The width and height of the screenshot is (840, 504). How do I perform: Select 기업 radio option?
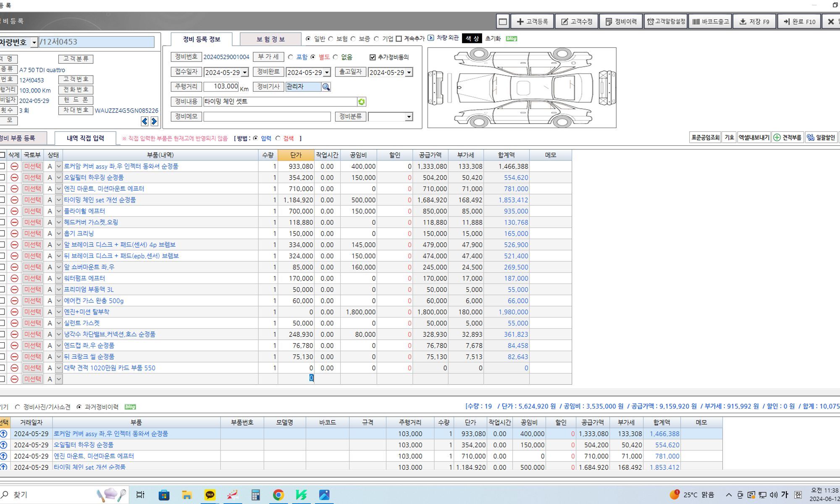point(377,39)
